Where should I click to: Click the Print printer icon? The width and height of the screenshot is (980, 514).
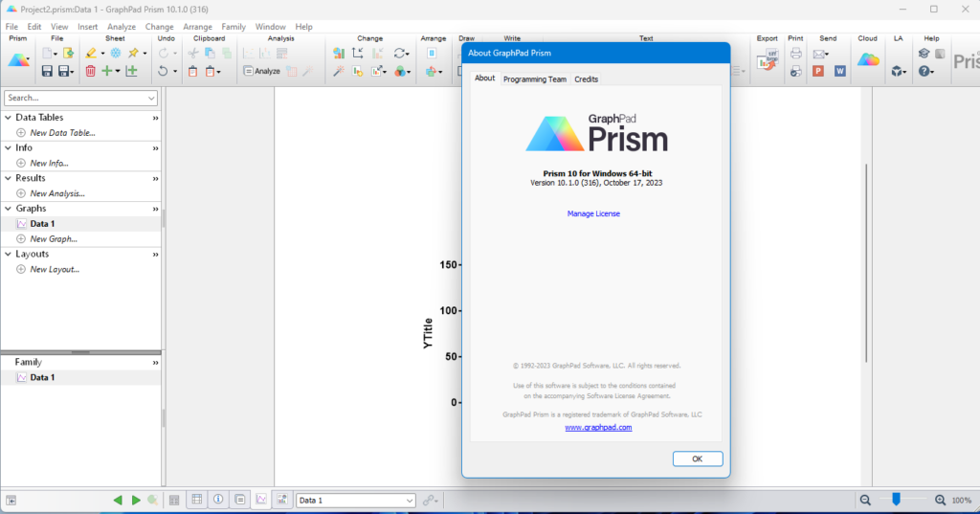click(795, 54)
